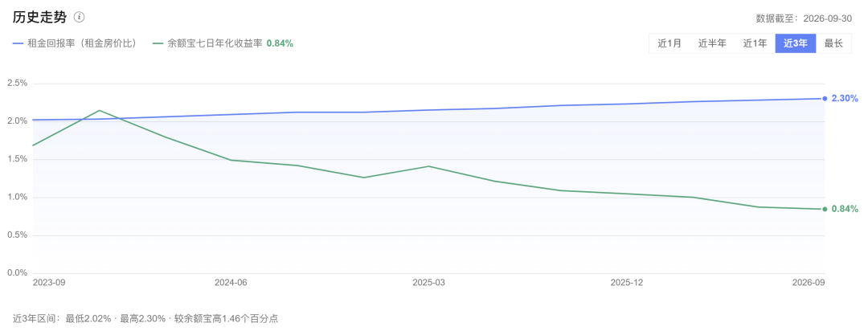The width and height of the screenshot is (868, 335).
Task: Show the 最长 full history range
Action: [833, 43]
